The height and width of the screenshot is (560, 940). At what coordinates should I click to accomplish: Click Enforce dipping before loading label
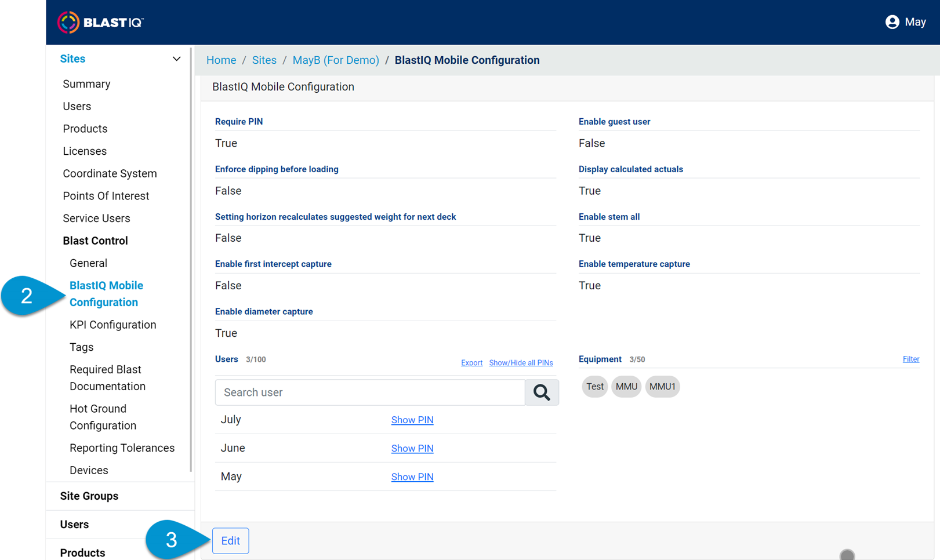(277, 169)
